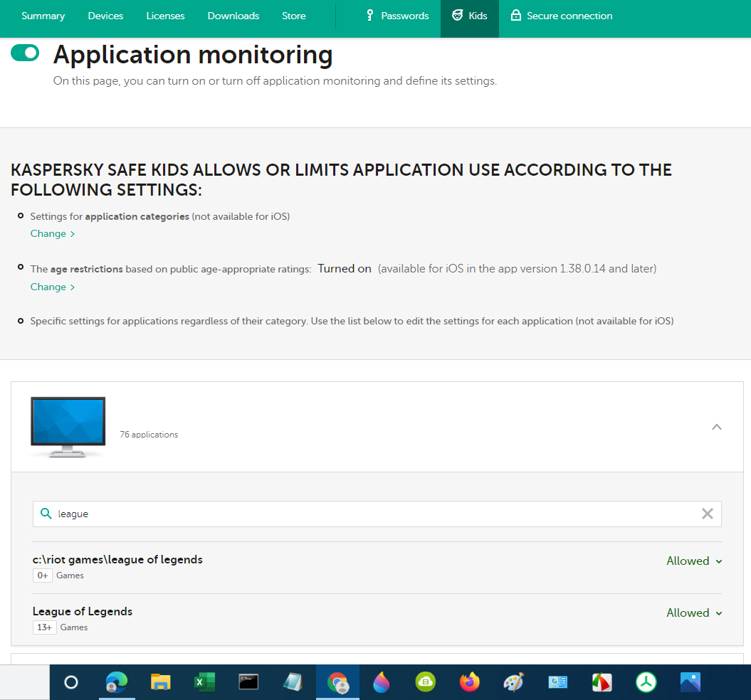Click the '76 applications' count text
The height and width of the screenshot is (700, 751).
pos(149,434)
